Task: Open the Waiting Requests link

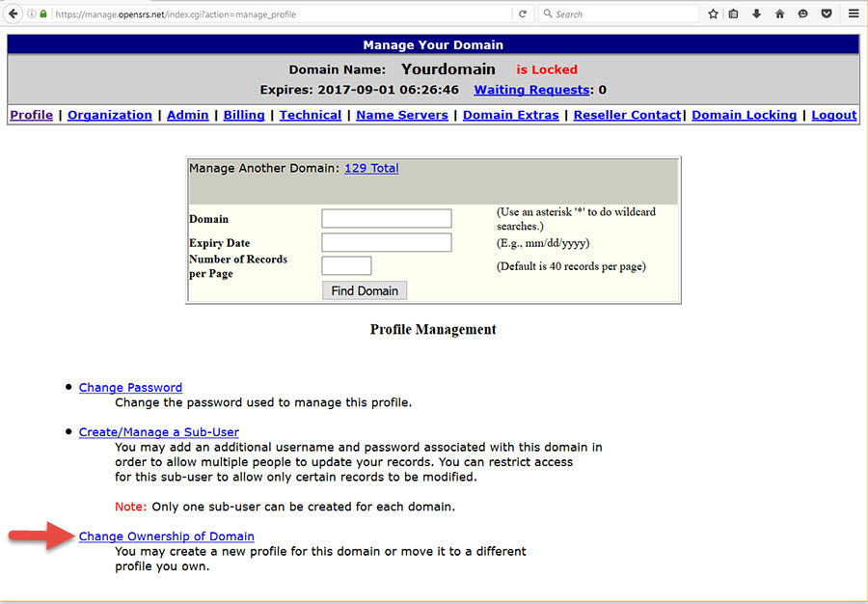Action: 531,90
